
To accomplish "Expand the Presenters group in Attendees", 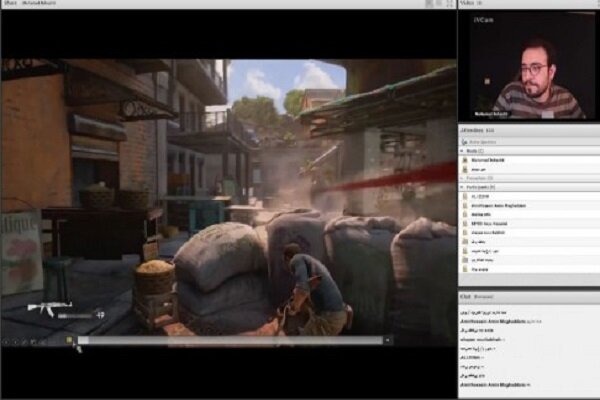I will pyautogui.click(x=462, y=178).
